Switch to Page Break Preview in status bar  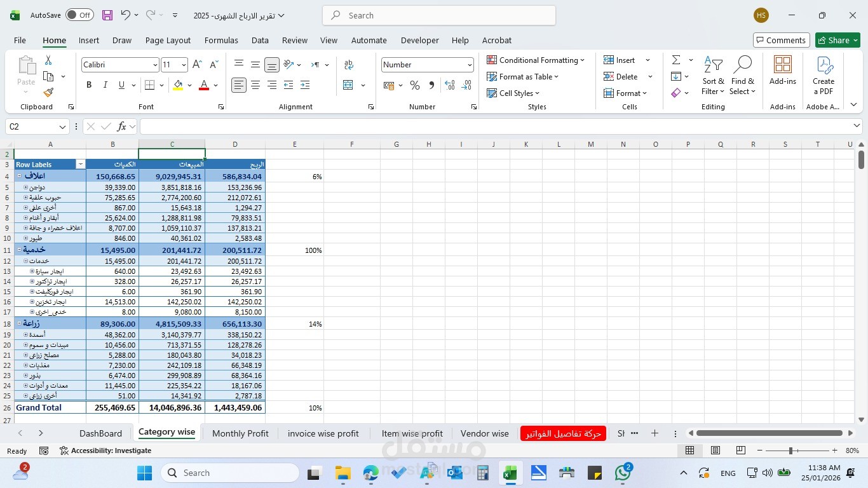(x=741, y=451)
